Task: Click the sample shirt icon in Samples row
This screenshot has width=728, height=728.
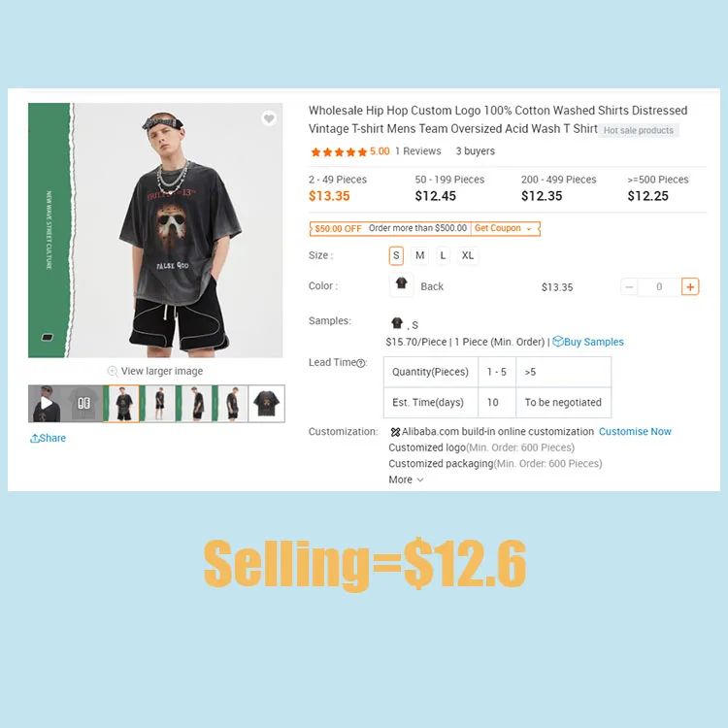Action: tap(397, 322)
